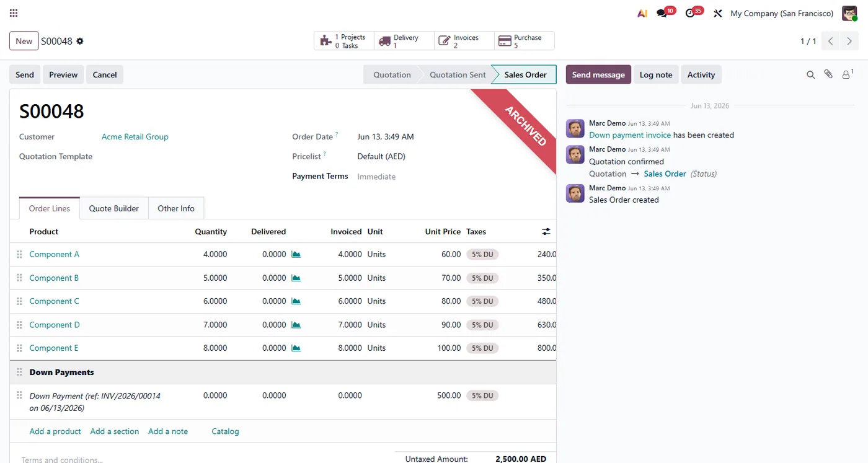
Task: Select the Sales Order status stage
Action: coord(525,75)
